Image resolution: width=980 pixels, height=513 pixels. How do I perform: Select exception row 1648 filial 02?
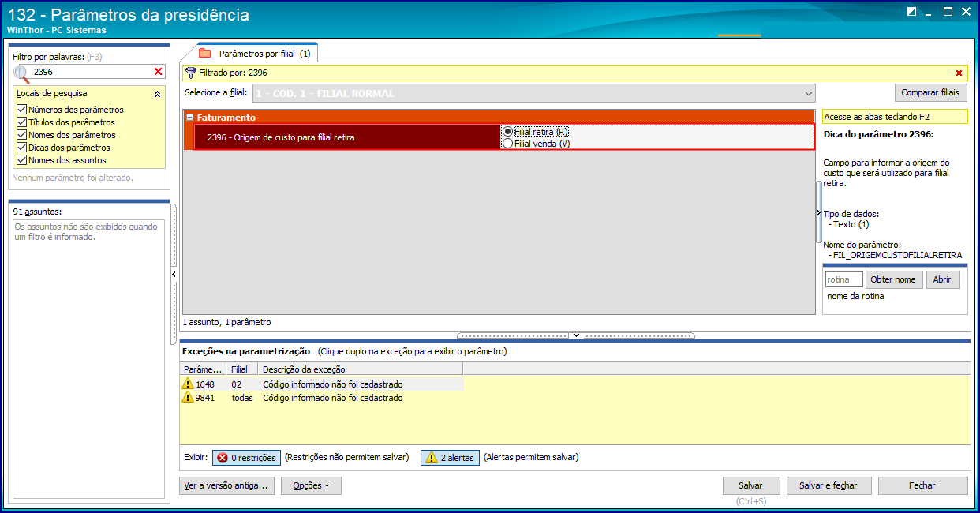[x=321, y=384]
